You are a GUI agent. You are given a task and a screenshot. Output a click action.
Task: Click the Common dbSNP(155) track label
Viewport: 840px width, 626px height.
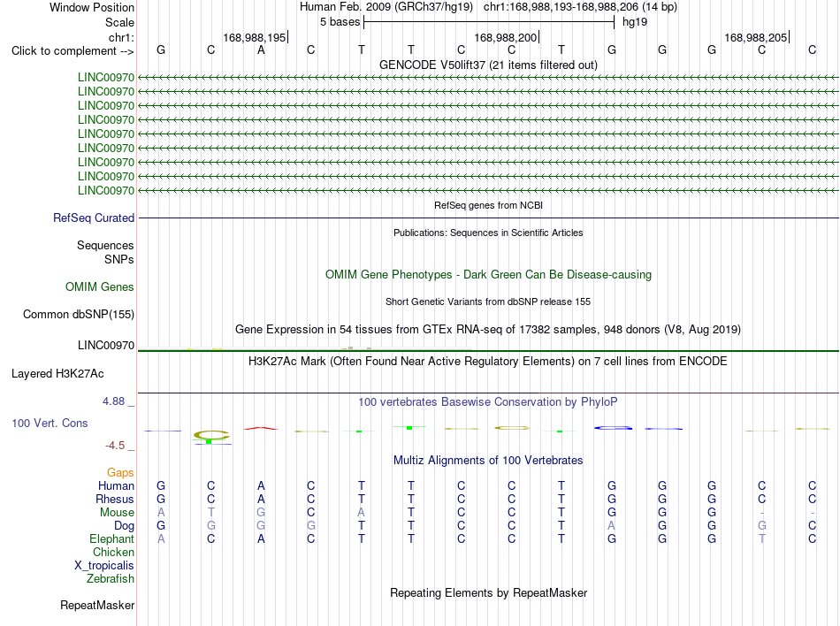click(78, 315)
